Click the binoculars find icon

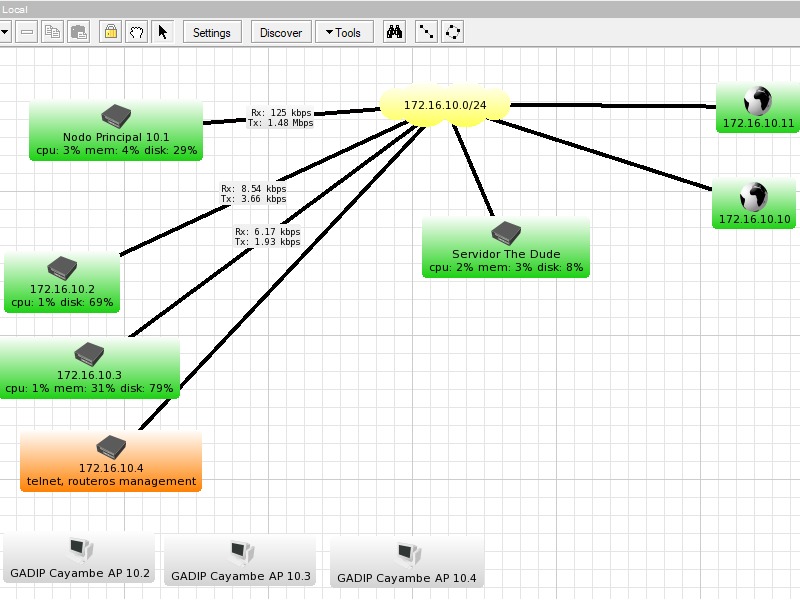tap(394, 32)
